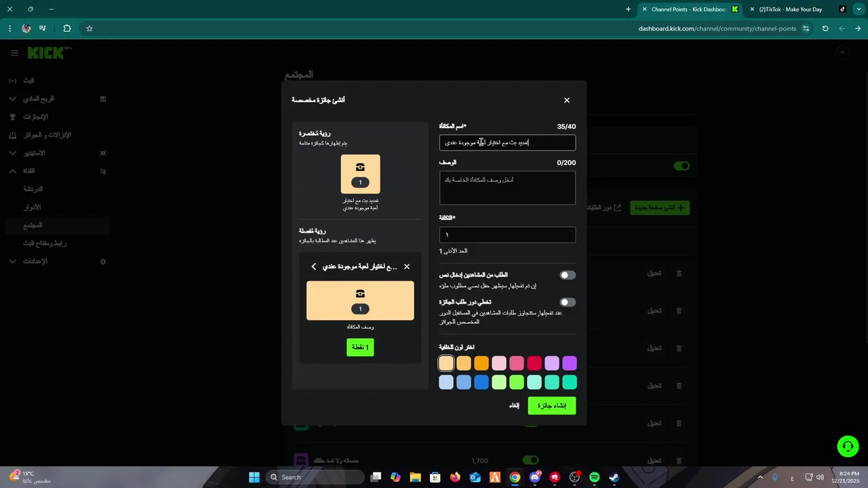Open Discord from the taskbar

click(x=535, y=477)
